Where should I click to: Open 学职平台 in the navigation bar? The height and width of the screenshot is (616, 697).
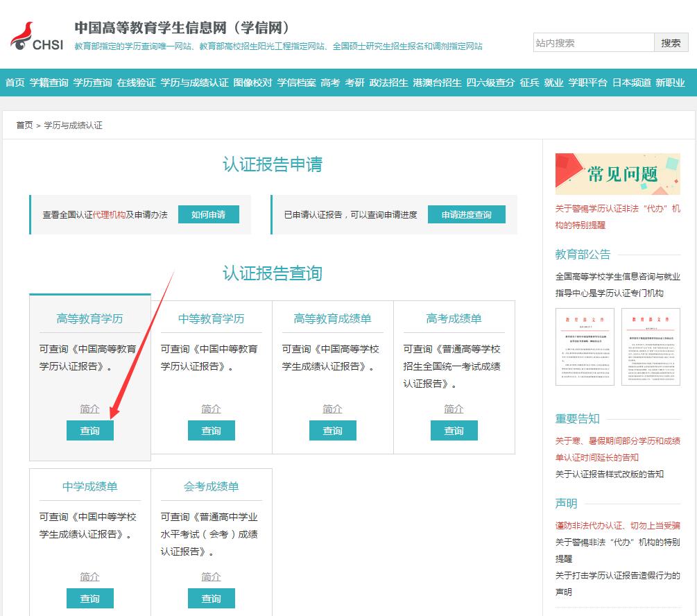587,83
